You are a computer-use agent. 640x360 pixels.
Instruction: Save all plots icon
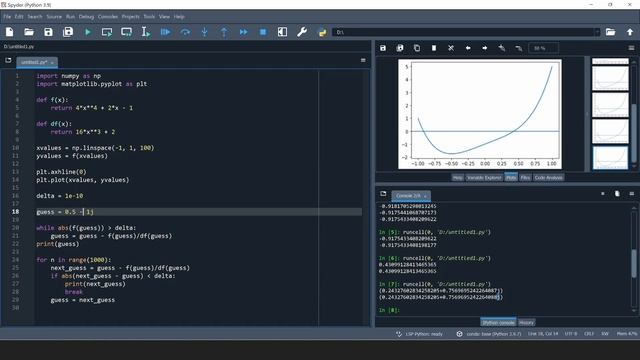pos(400,48)
